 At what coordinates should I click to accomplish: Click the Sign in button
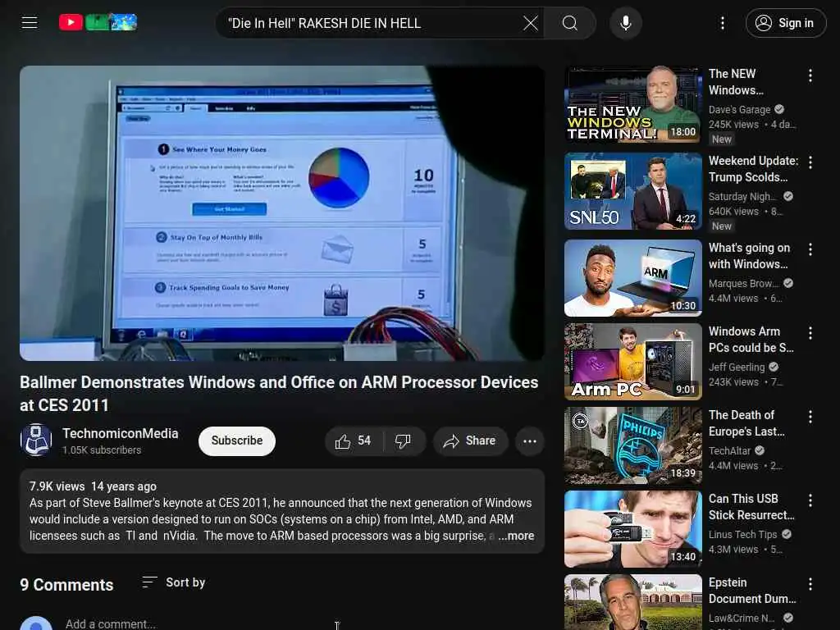(x=785, y=23)
